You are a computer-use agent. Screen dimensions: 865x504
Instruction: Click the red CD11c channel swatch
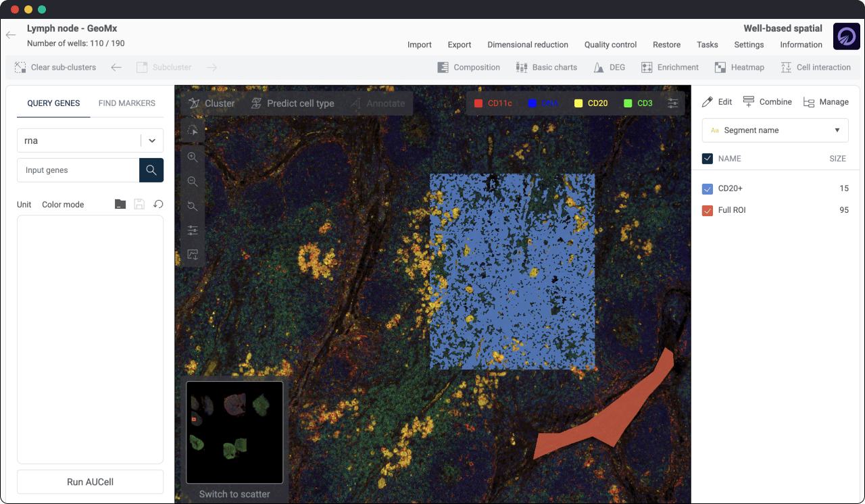click(x=478, y=103)
